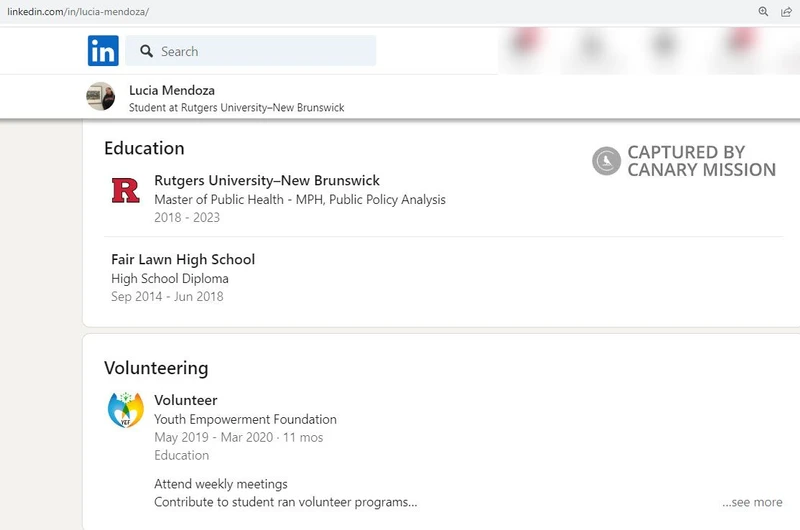Image resolution: width=800 pixels, height=530 pixels.
Task: Click the LinkedIn logo icon
Action: pyautogui.click(x=103, y=51)
